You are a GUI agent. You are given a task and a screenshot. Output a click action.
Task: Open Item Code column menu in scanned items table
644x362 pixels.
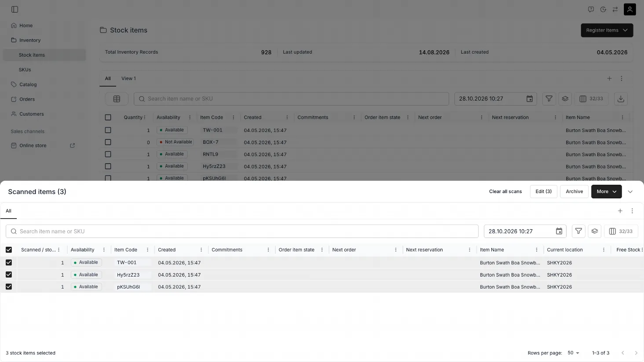pos(148,250)
